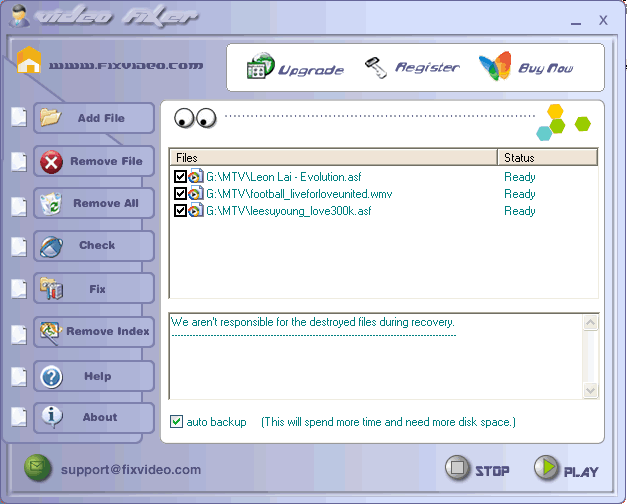This screenshot has height=504, width=627.
Task: Click the page icon beside About
Action: coord(19,417)
